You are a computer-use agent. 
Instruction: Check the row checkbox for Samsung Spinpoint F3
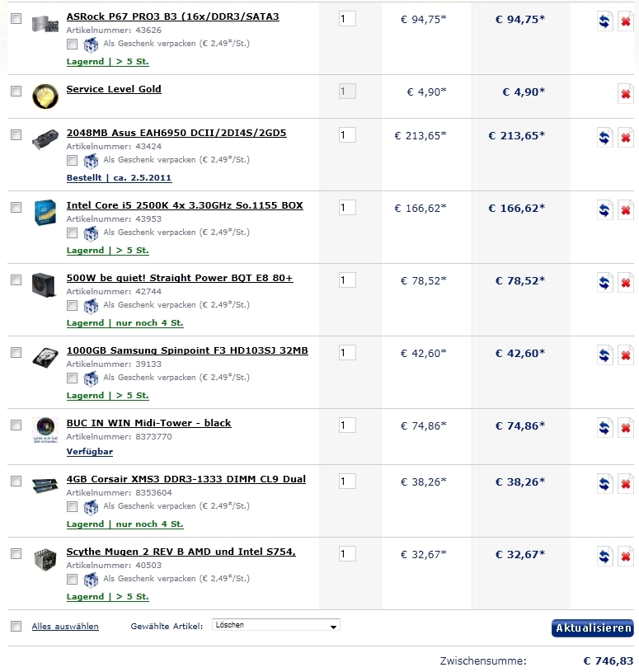pyautogui.click(x=16, y=352)
